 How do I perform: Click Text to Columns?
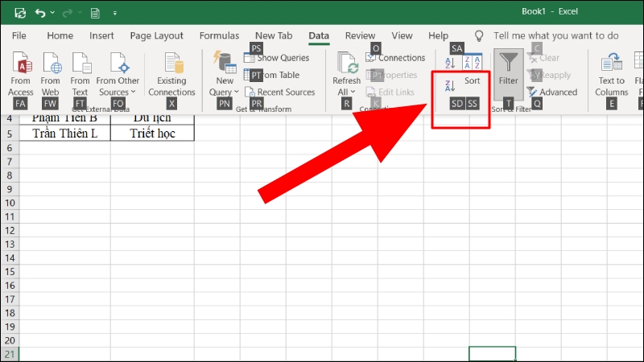pyautogui.click(x=612, y=75)
